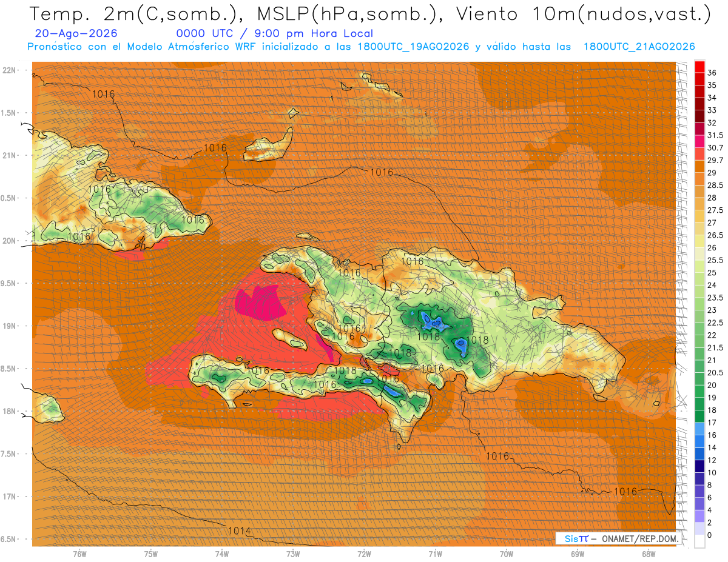The height and width of the screenshot is (562, 728).
Task: Click legend value 25.5
Action: [715, 260]
